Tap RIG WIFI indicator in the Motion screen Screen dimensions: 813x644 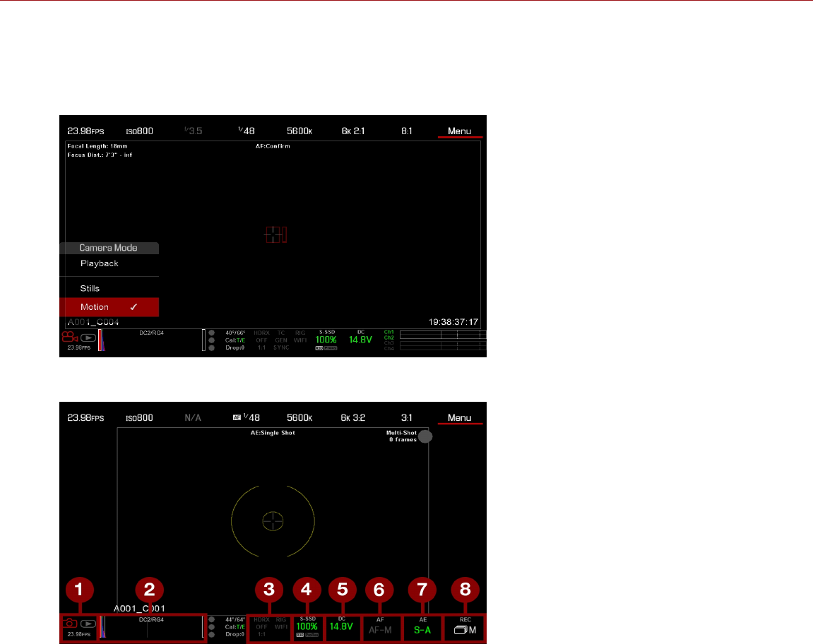300,337
